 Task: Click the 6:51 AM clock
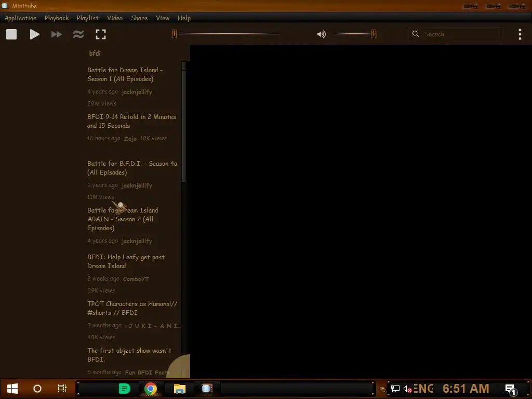tap(466, 389)
